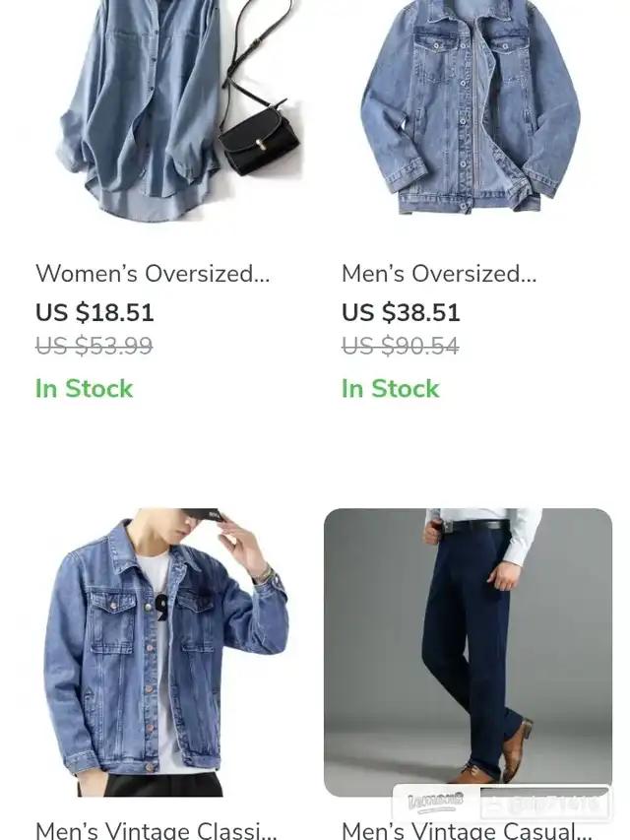The height and width of the screenshot is (840, 630).
Task: Tap the black belt in jeans photo
Action: (476, 526)
